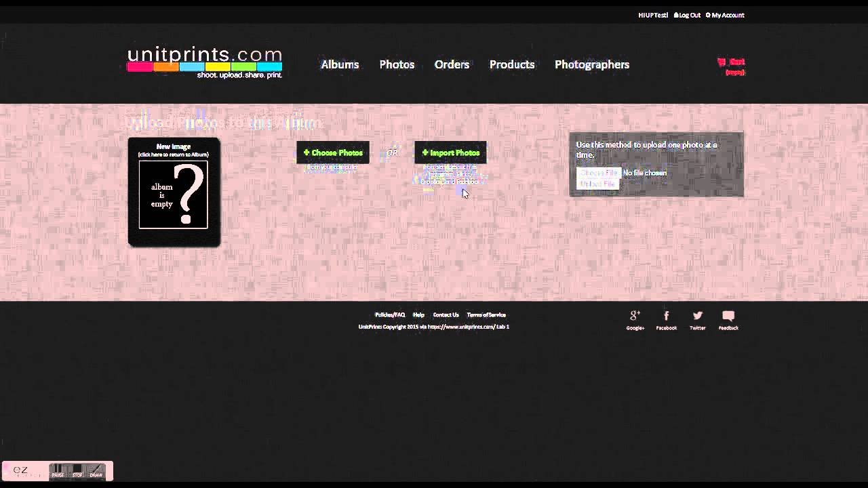Viewport: 868px width, 488px height.
Task: Click the Choose File button
Action: click(598, 173)
